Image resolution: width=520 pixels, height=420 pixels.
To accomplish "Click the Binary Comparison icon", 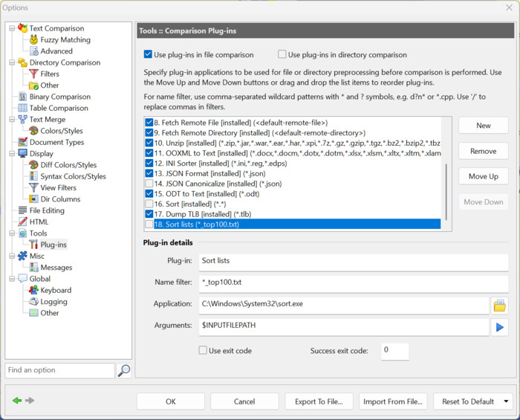I will click(22, 97).
